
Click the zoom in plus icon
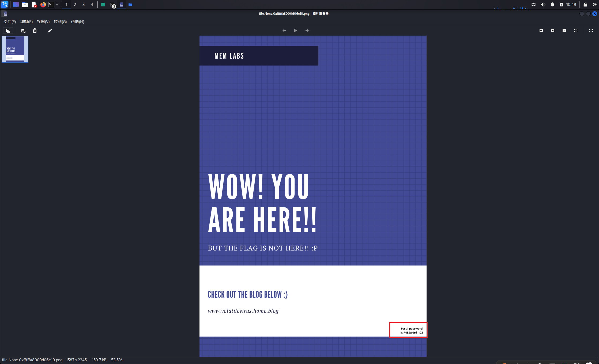pos(541,31)
